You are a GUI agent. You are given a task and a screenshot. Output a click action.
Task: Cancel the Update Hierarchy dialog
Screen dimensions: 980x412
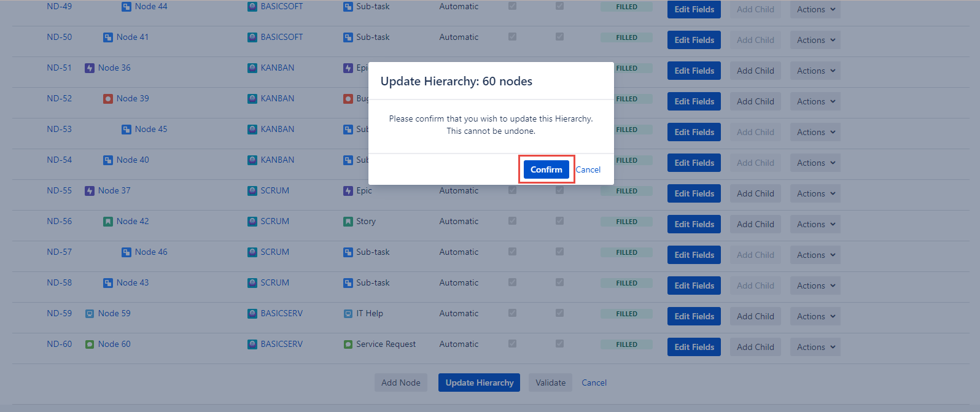[588, 169]
